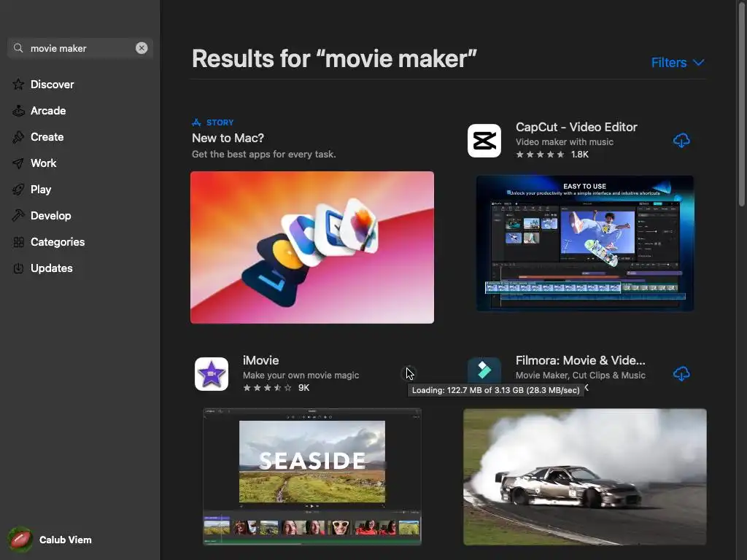Click the Arcade joystick icon

click(x=18, y=111)
